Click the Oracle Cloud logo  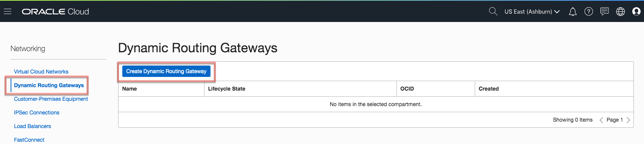click(x=55, y=12)
